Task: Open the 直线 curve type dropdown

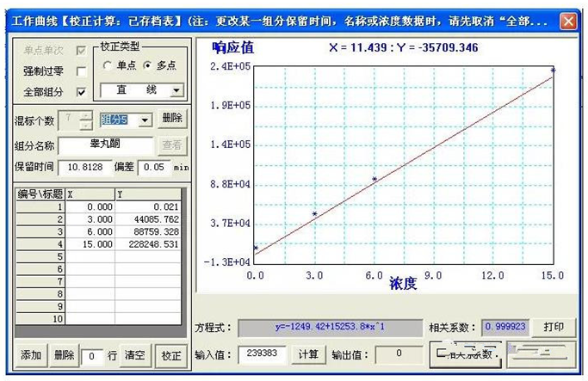Action: (176, 90)
